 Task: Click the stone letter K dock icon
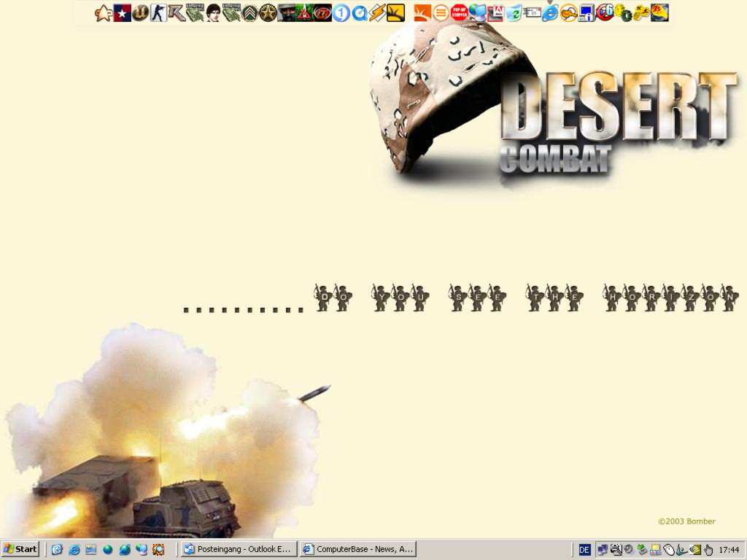point(177,13)
